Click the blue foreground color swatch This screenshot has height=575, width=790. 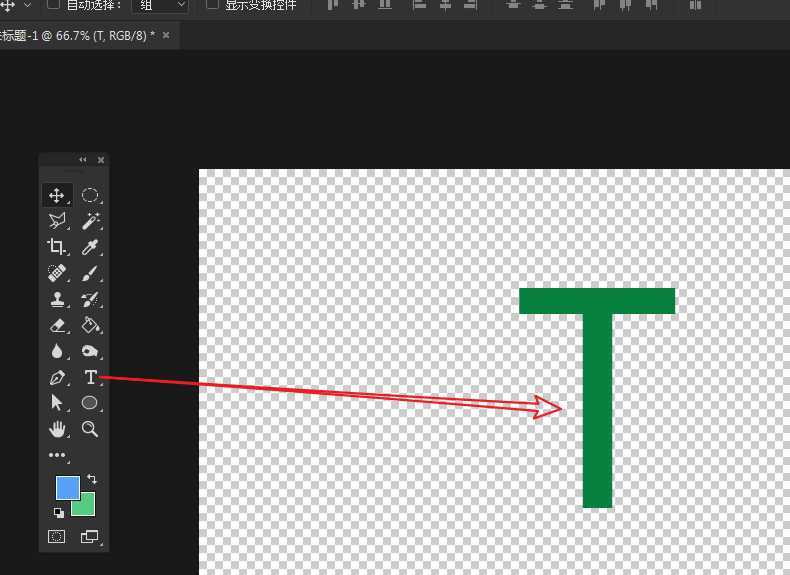(67, 488)
